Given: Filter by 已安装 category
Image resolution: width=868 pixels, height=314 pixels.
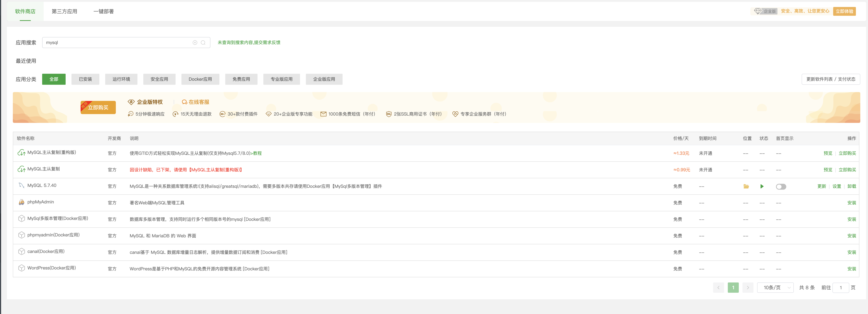Looking at the screenshot, I should [85, 79].
